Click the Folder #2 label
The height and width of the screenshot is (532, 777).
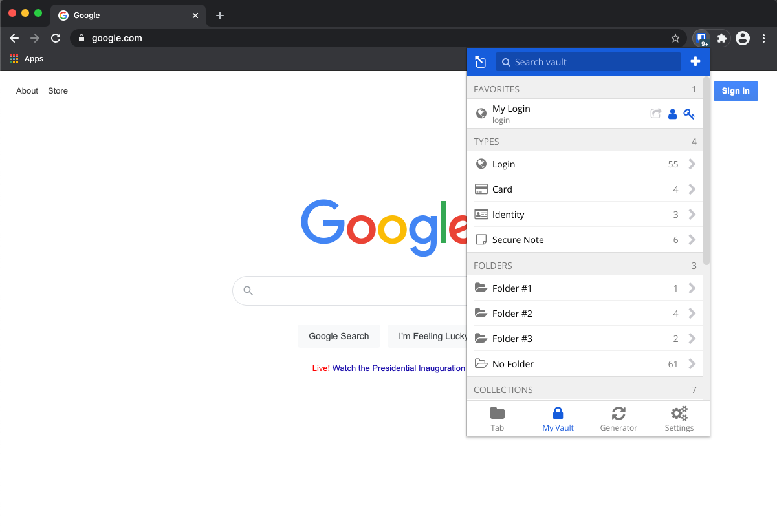512,314
